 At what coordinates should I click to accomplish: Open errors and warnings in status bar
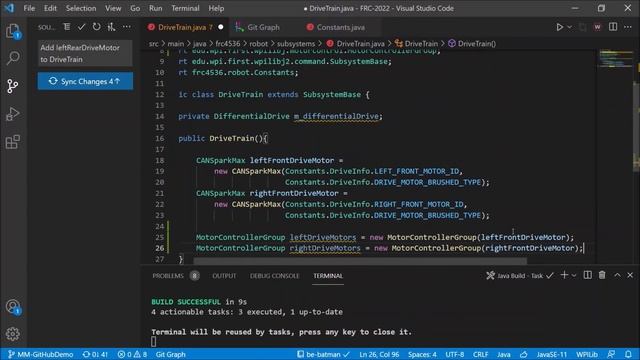[132, 354]
